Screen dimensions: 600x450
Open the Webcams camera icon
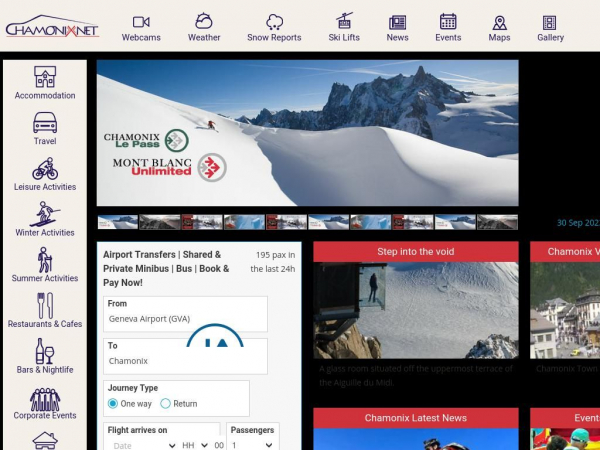pyautogui.click(x=141, y=22)
